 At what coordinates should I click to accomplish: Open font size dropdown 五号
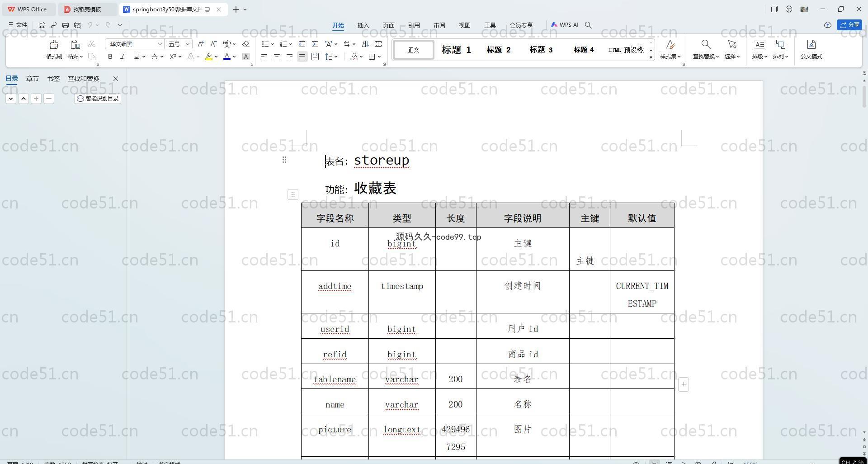coord(188,44)
